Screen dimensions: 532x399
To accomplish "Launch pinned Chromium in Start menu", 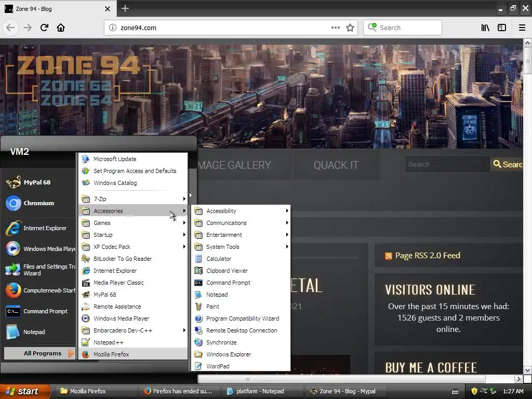I will pyautogui.click(x=39, y=203).
